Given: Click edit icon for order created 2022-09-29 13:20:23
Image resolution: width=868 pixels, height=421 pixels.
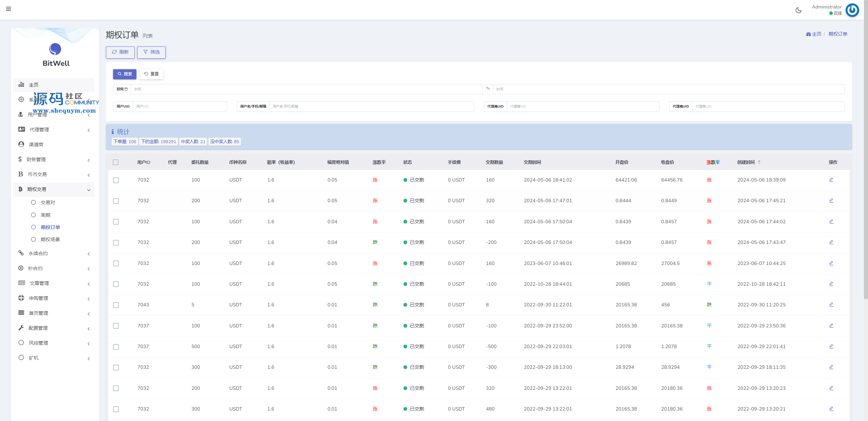Looking at the screenshot, I should coord(831,388).
